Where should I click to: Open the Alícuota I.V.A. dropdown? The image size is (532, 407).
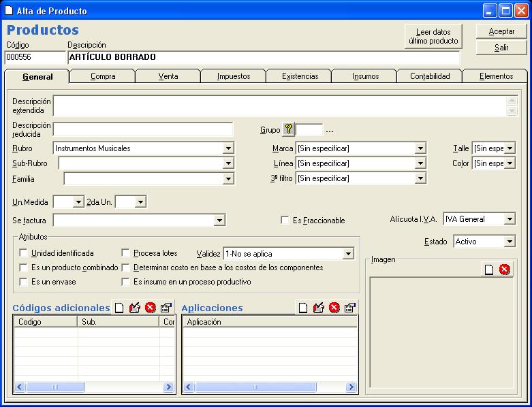pyautogui.click(x=510, y=219)
